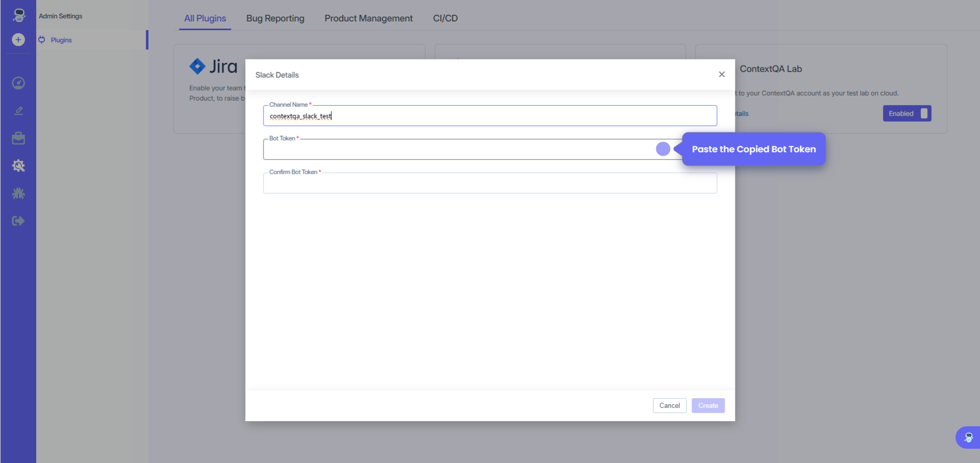Select Plugins in the Admin Settings menu
The width and height of the screenshot is (980, 463).
point(61,40)
